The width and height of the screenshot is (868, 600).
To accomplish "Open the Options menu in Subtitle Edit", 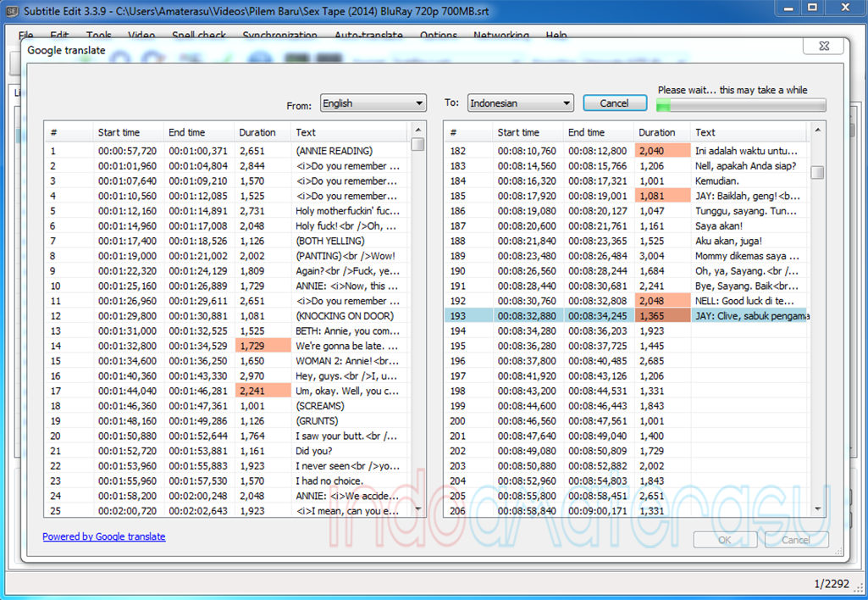I will (439, 36).
